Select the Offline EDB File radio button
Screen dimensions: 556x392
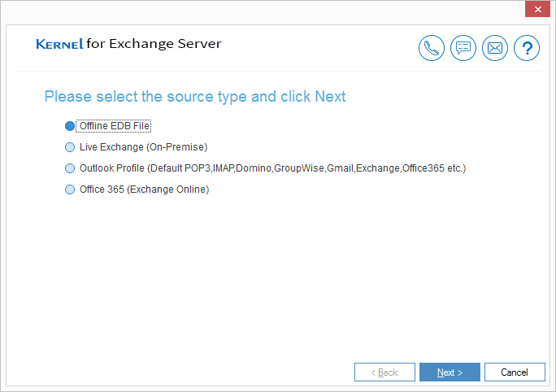pyautogui.click(x=70, y=126)
